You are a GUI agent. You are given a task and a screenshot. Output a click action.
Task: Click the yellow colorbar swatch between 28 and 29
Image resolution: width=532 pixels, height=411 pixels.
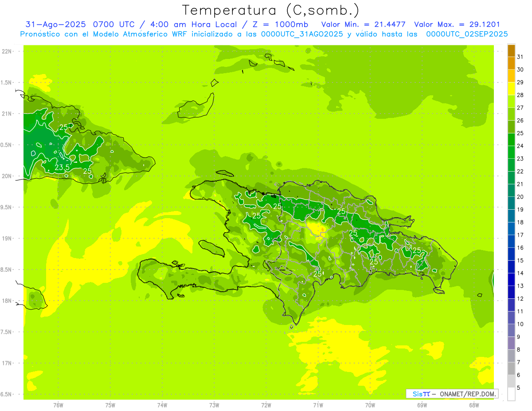click(511, 89)
